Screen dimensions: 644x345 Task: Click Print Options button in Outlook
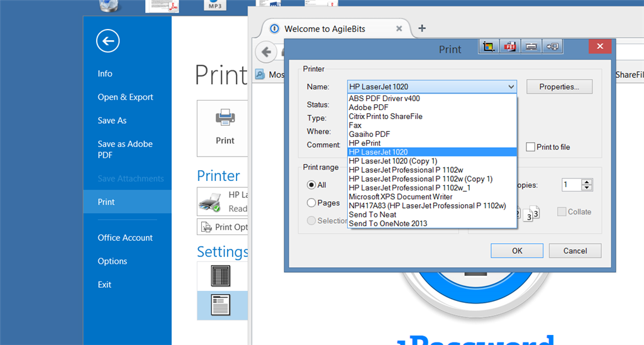222,227
